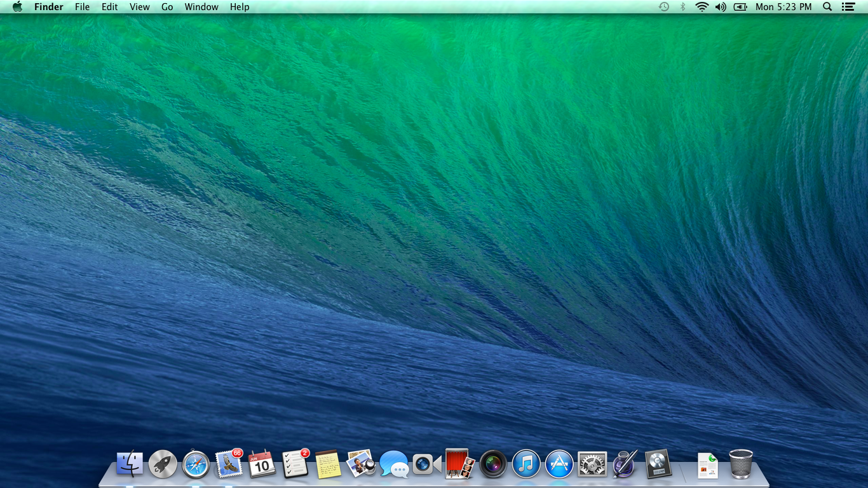Viewport: 868px width, 488px height.
Task: Expand the volume menu bar control
Action: click(x=721, y=7)
